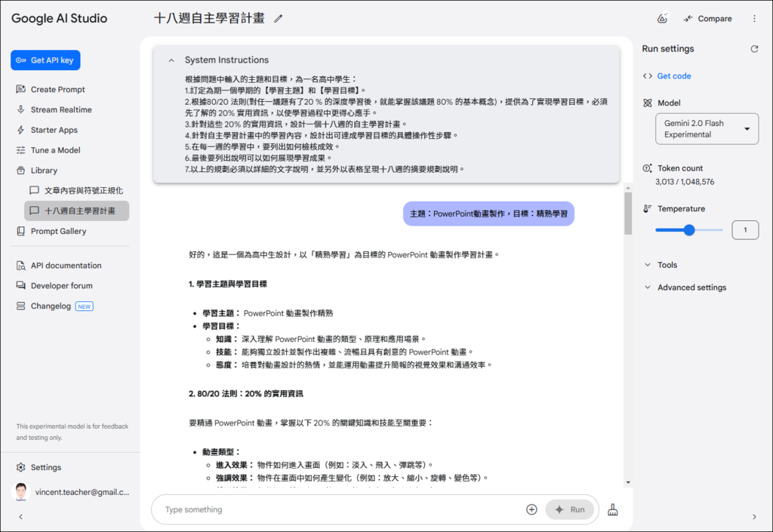The width and height of the screenshot is (773, 532).
Task: Collapse the System Instructions panel
Action: coord(171,60)
